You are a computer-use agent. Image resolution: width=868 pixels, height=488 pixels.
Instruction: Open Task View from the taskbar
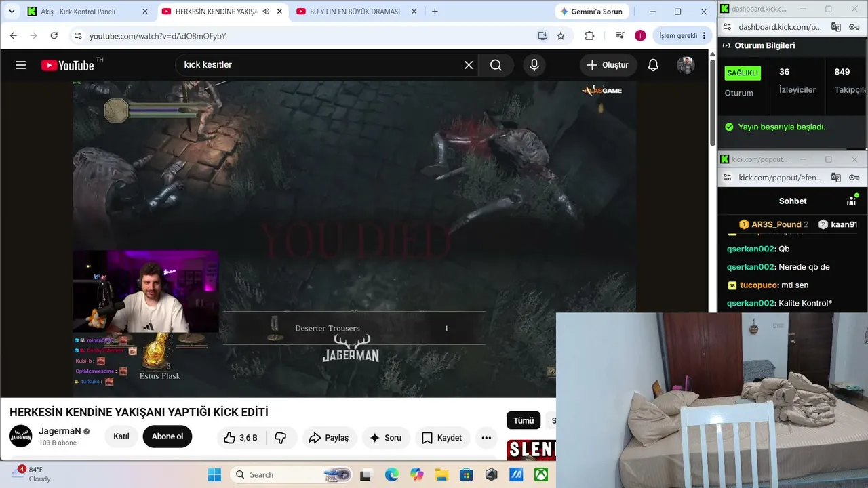(x=366, y=474)
